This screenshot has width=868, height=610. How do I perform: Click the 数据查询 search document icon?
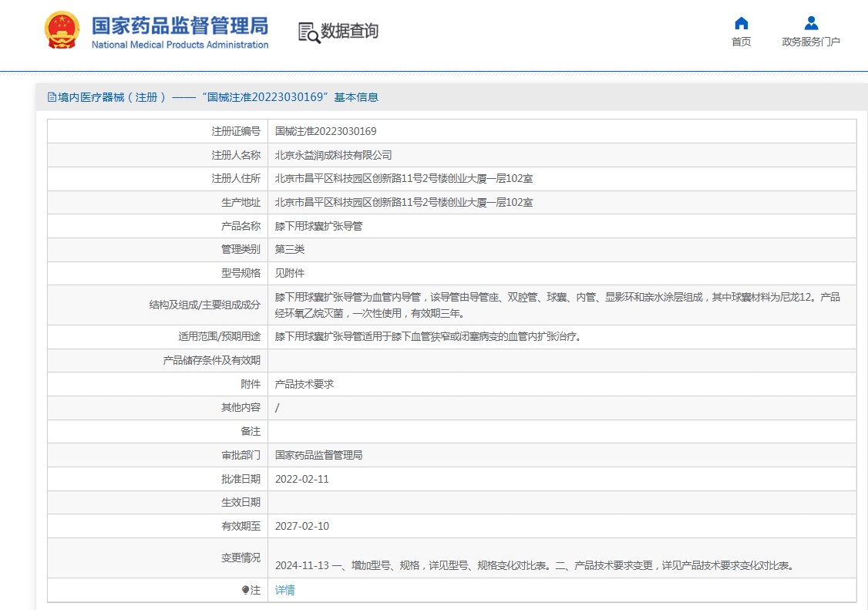pyautogui.click(x=309, y=32)
